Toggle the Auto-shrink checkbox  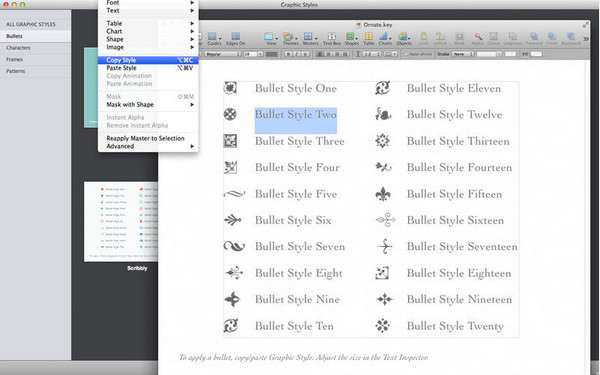(407, 54)
